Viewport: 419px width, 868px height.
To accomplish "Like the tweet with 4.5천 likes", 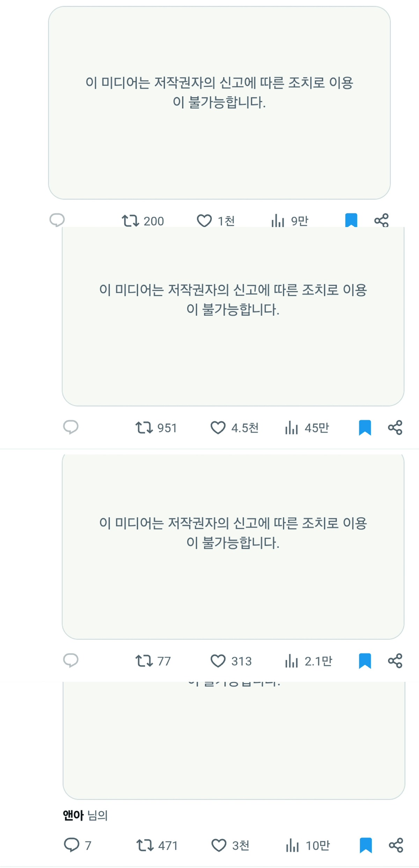I will (x=218, y=427).
